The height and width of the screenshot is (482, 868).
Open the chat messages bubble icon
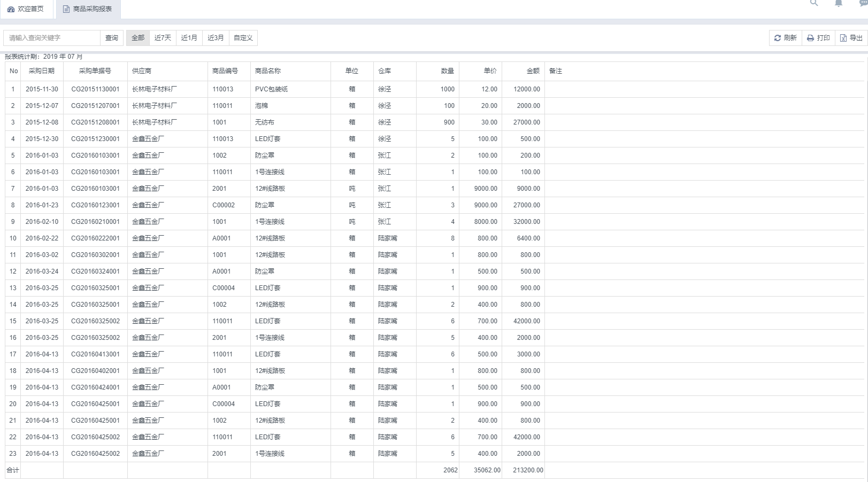tap(863, 3)
